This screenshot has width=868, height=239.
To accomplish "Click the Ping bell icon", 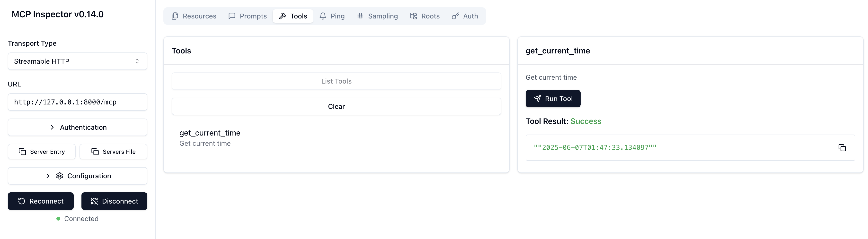I will click(323, 16).
